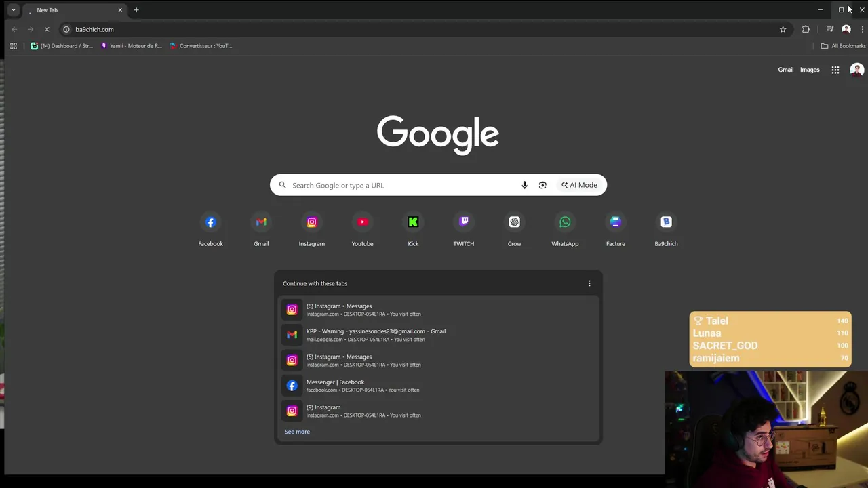Open the Kick shortcut icon
This screenshot has width=868, height=488.
click(x=413, y=222)
